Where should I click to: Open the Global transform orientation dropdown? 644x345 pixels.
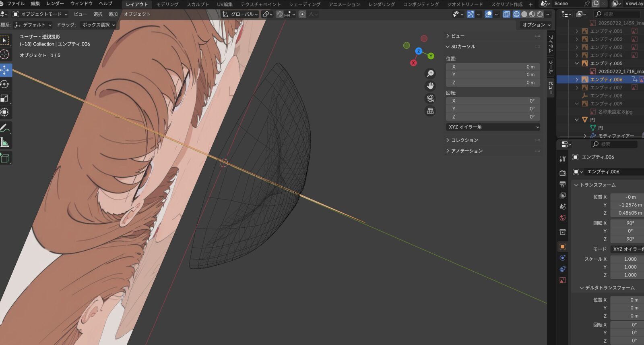pyautogui.click(x=240, y=14)
